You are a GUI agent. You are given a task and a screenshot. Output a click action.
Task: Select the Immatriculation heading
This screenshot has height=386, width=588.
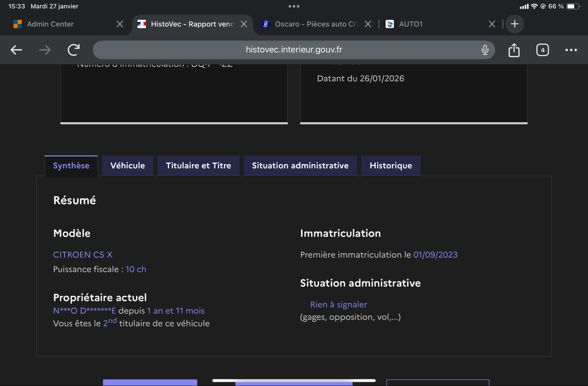(341, 234)
